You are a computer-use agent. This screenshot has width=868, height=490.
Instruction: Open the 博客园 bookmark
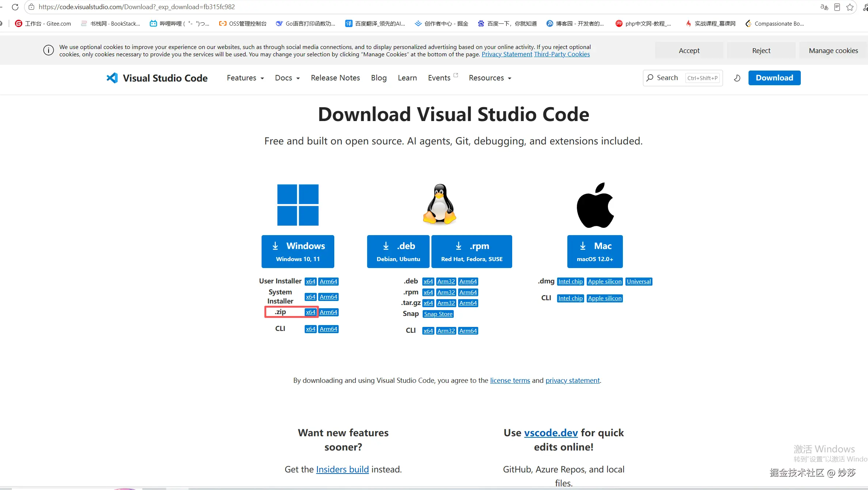pyautogui.click(x=575, y=23)
